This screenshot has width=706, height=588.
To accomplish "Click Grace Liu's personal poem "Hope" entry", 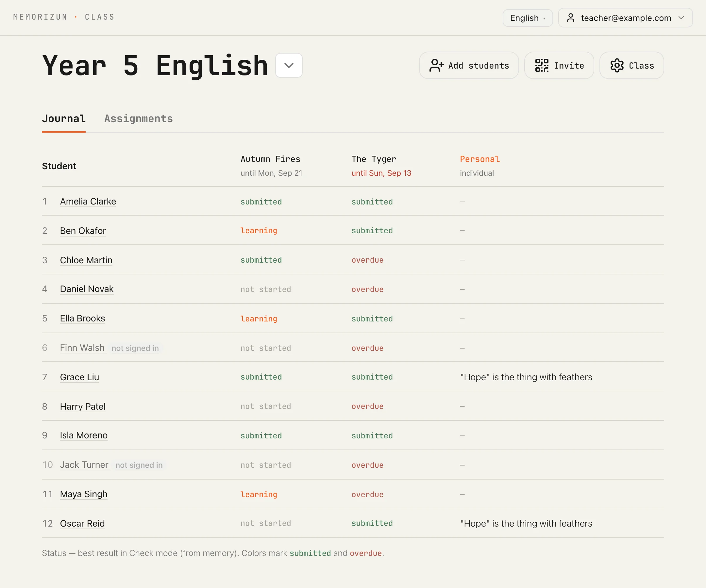I will pos(526,377).
